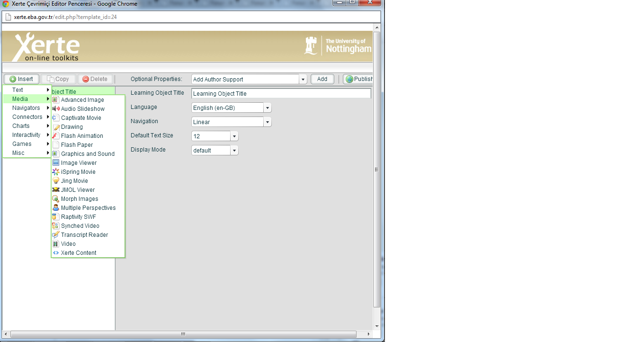Click the Morph Images icon

point(55,199)
